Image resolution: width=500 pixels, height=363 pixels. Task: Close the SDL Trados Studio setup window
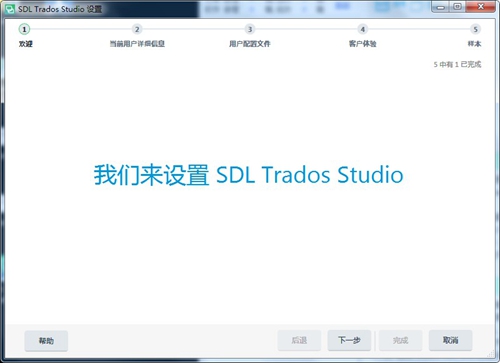point(481,7)
